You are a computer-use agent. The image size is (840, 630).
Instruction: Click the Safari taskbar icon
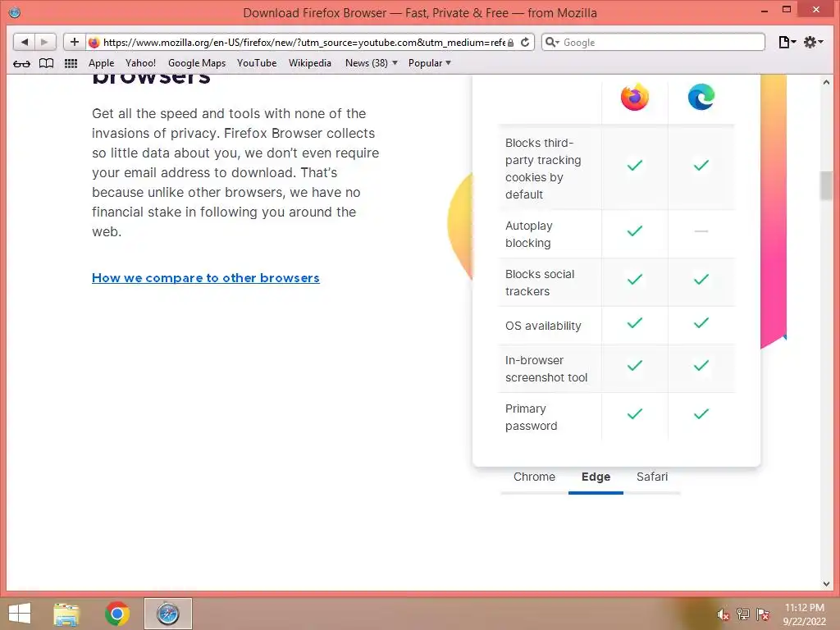[167, 614]
